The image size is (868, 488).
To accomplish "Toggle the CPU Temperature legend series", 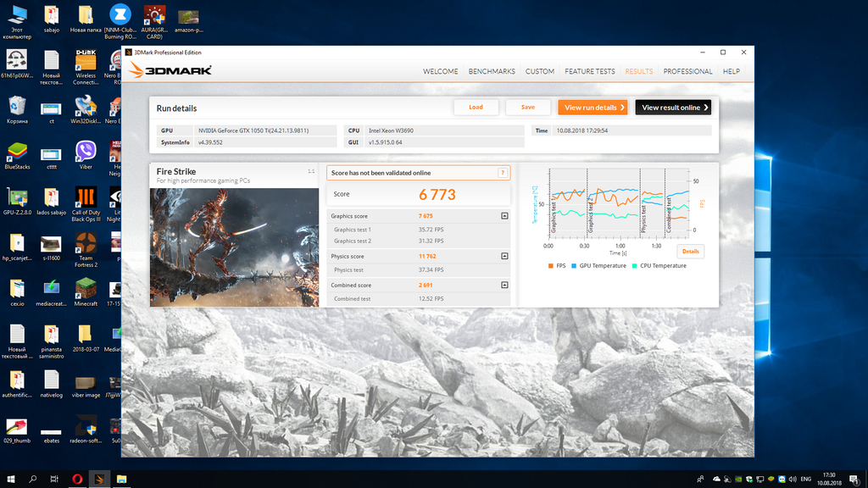I will click(x=661, y=266).
